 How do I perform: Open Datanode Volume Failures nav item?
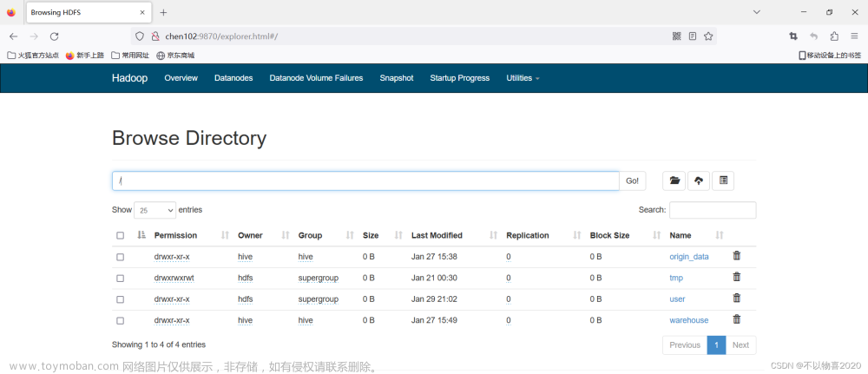316,78
